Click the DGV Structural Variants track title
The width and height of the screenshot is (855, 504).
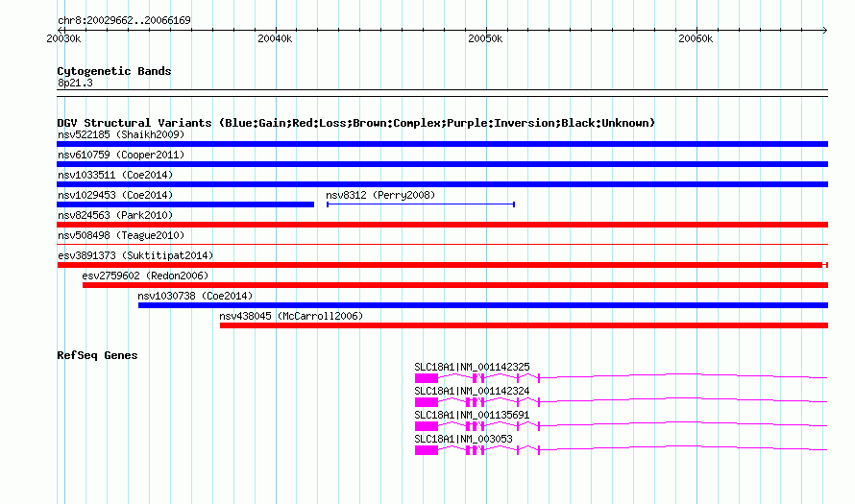coord(356,123)
